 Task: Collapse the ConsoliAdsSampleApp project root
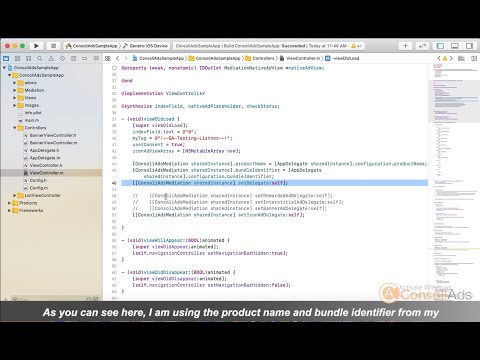coord(4,68)
